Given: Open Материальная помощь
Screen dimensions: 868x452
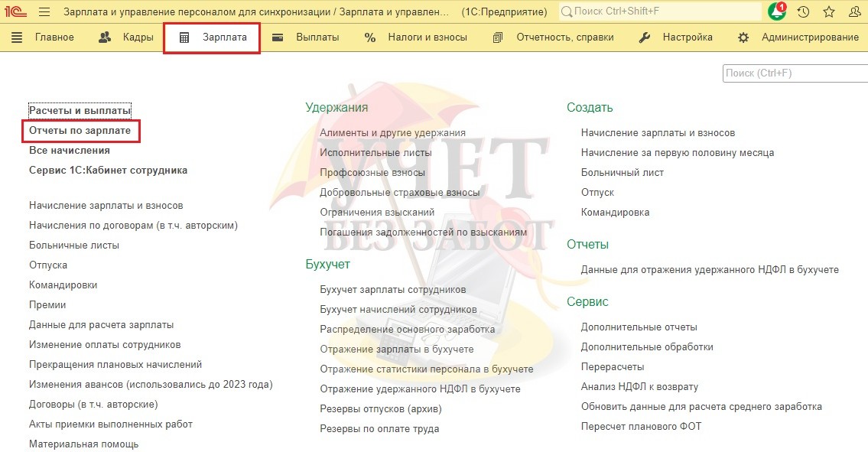Looking at the screenshot, I should click(83, 444).
